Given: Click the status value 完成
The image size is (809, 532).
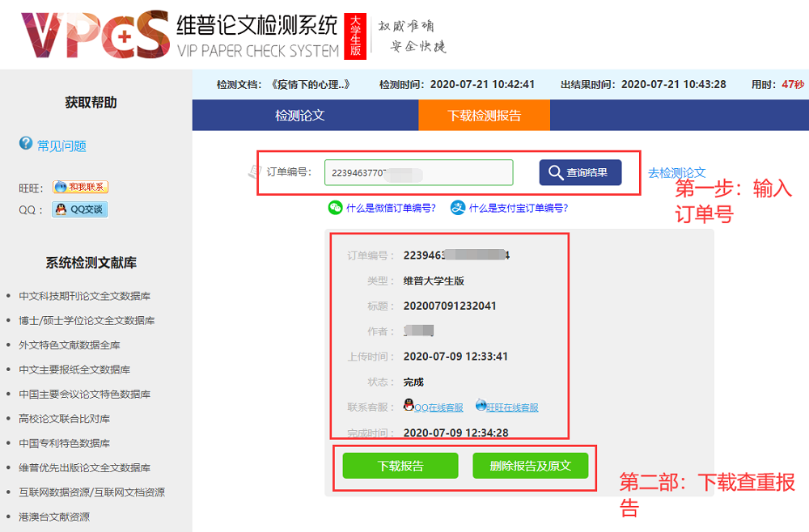Looking at the screenshot, I should [413, 382].
